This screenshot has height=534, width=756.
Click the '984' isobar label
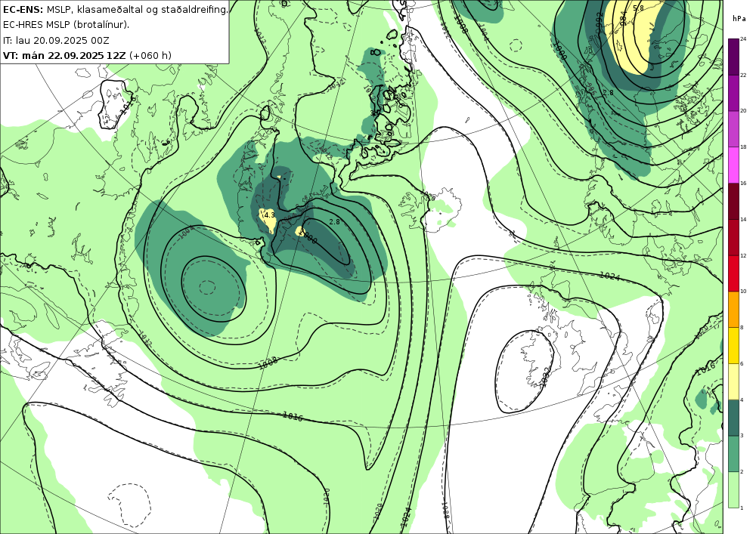(x=624, y=18)
